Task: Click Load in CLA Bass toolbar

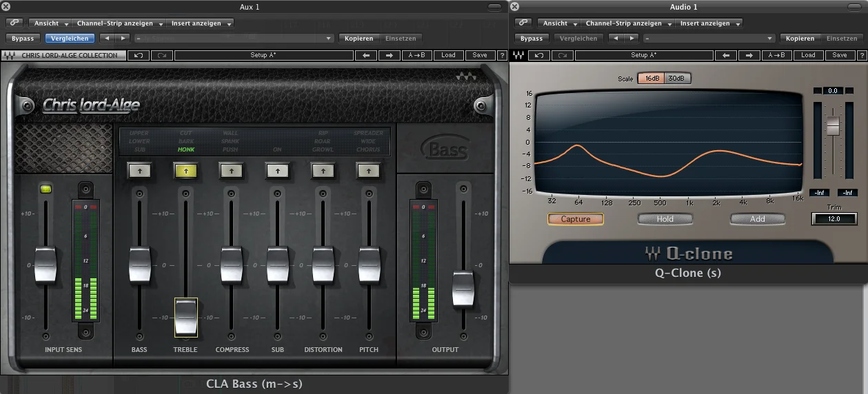Action: tap(448, 55)
